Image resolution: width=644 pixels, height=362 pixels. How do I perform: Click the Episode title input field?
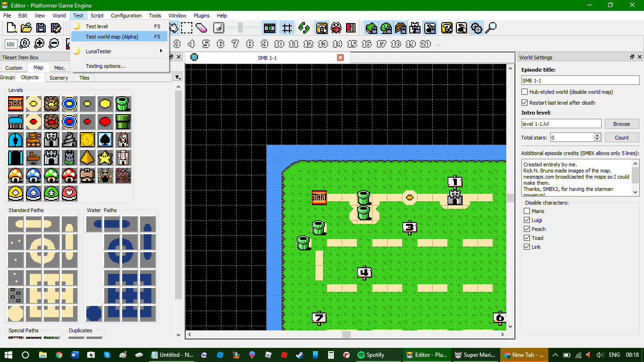(x=580, y=81)
